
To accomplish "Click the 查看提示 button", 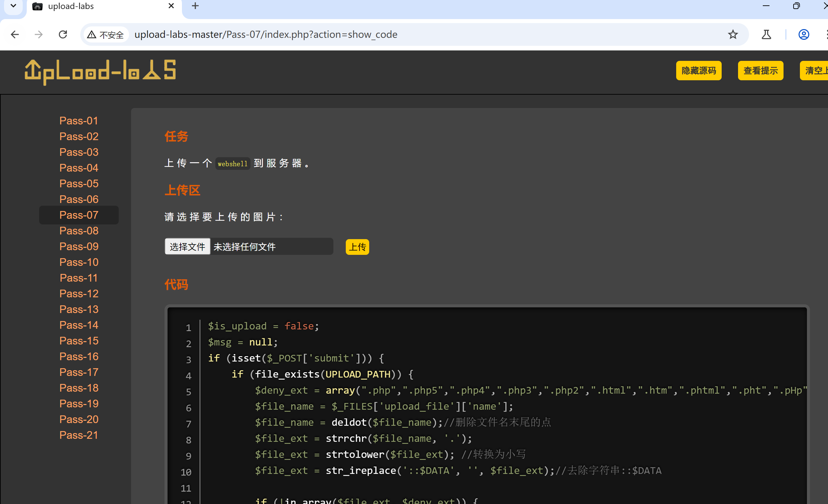I will click(760, 71).
